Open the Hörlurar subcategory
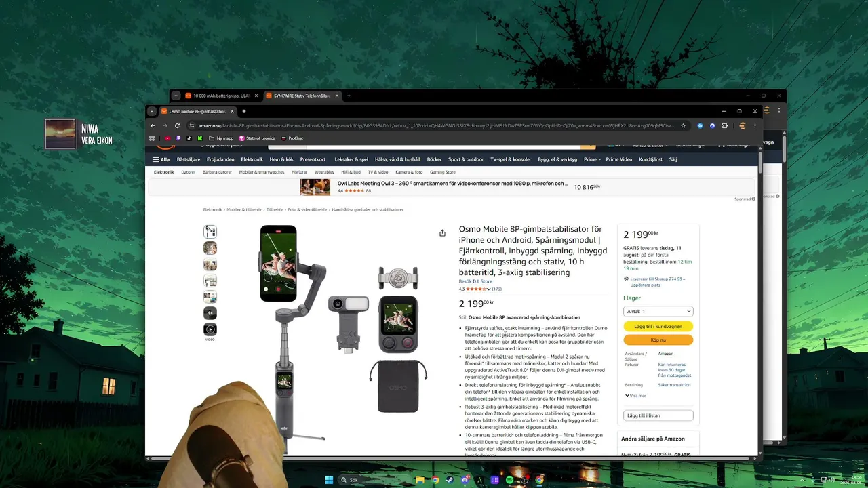Screen dimensions: 868x488 [x=299, y=172]
